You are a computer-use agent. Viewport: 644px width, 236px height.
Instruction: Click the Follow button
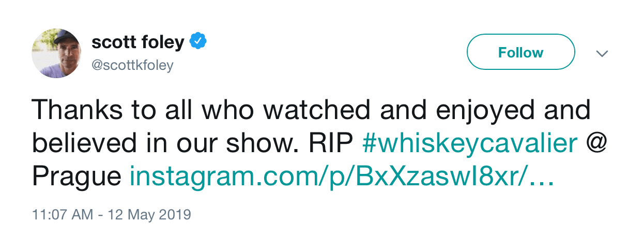[x=520, y=53]
